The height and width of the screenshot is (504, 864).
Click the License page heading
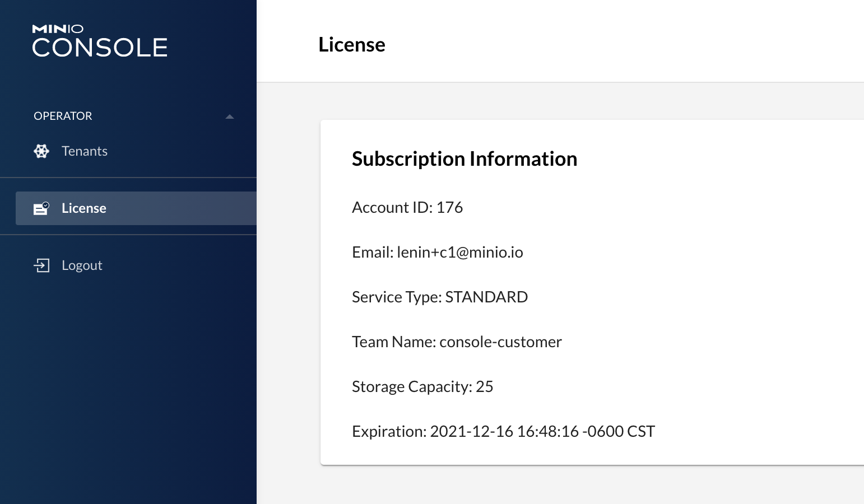352,45
